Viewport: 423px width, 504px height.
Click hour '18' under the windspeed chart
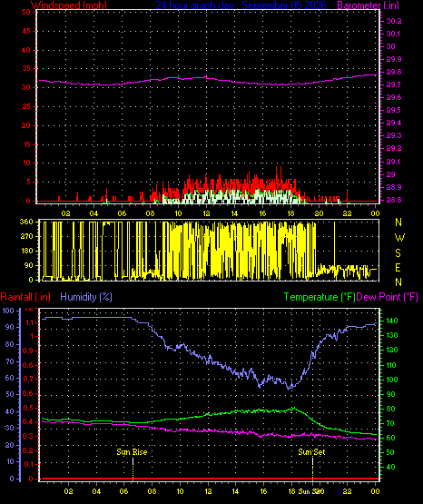(x=290, y=213)
